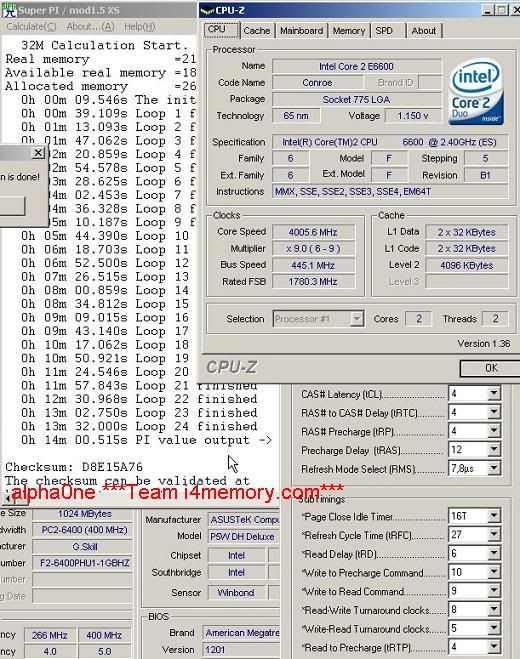Click the Technology value '65 nm'
Image resolution: width=520 pixels, height=659 pixels.
[x=296, y=116]
